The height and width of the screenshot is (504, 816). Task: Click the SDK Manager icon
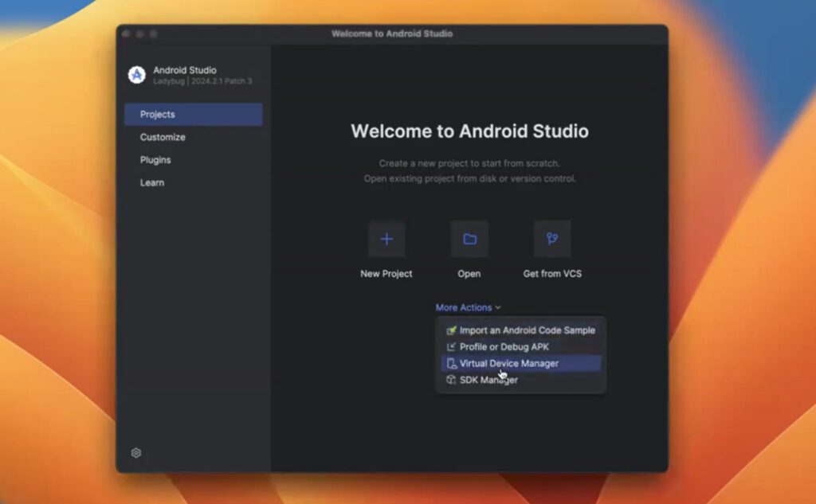[x=453, y=380]
